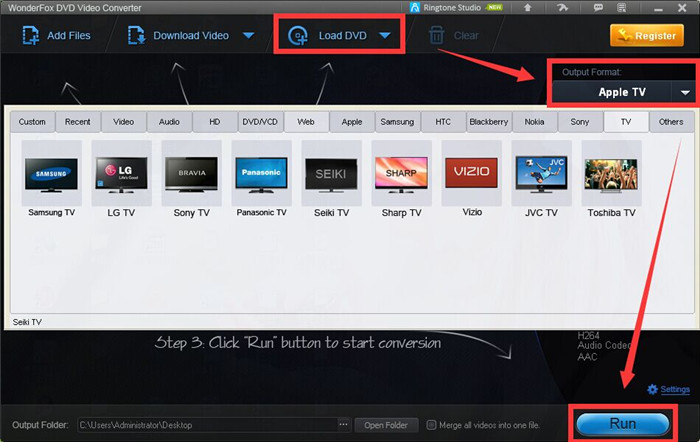Click the Register button
This screenshot has height=442, width=700.
[x=647, y=35]
